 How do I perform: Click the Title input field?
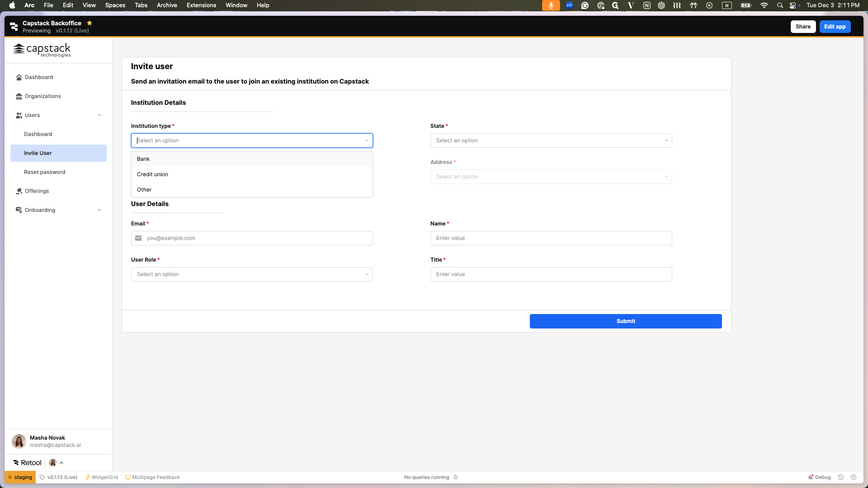pyautogui.click(x=551, y=274)
